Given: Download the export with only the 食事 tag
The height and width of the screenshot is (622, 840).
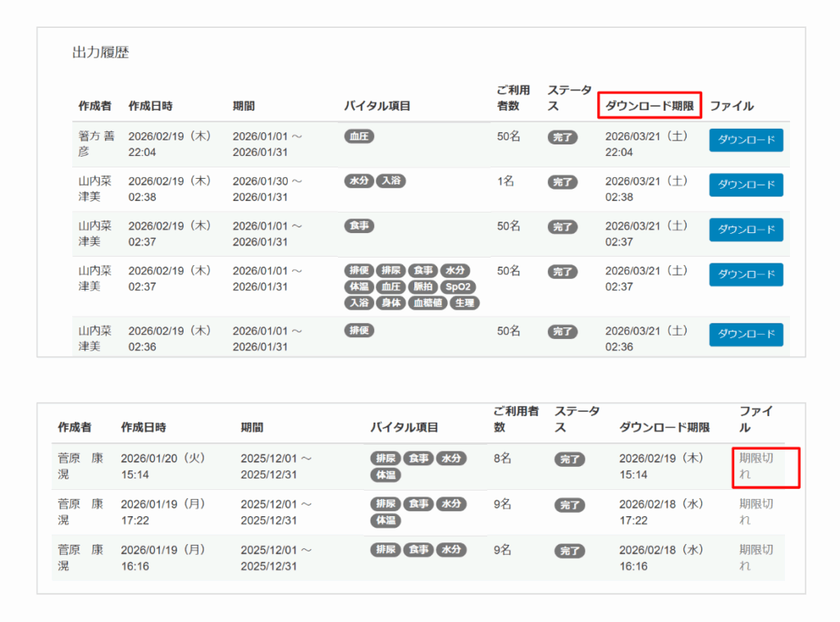Looking at the screenshot, I should [x=746, y=230].
